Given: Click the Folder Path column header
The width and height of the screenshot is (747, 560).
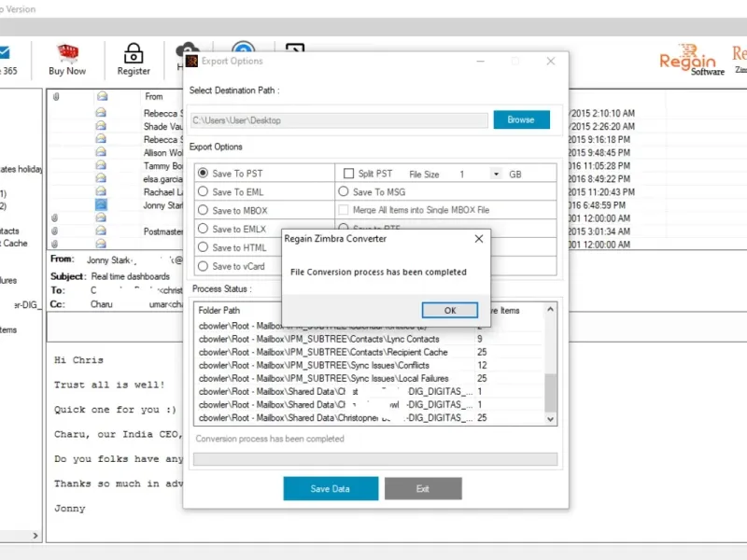Looking at the screenshot, I should tap(219, 310).
